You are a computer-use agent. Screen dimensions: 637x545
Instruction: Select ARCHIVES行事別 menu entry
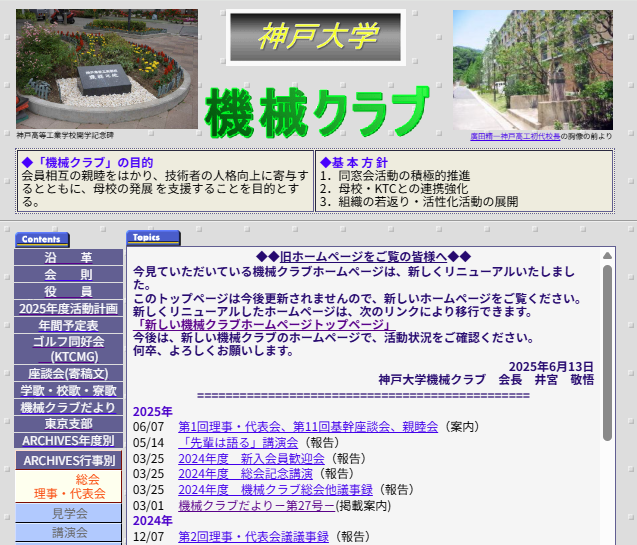[x=69, y=461]
